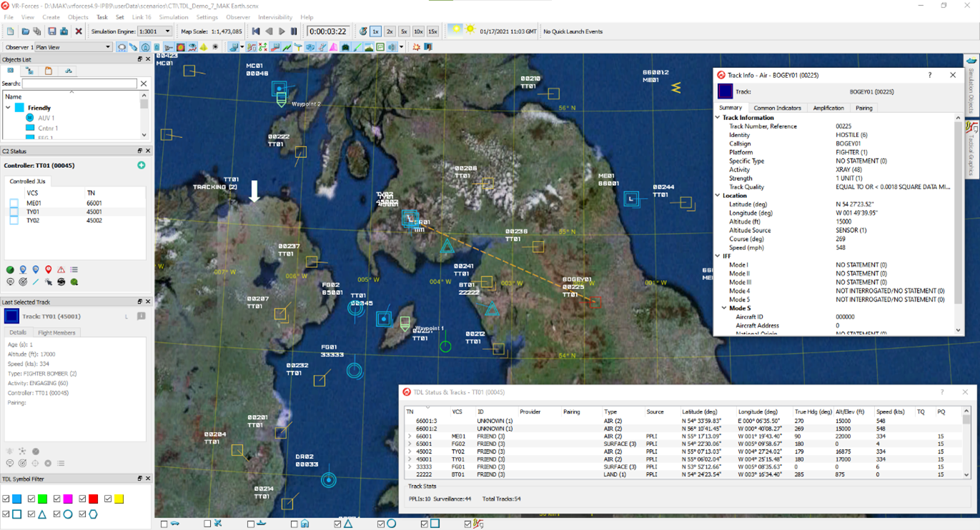
Task: Pause the simulation playback
Action: (294, 31)
